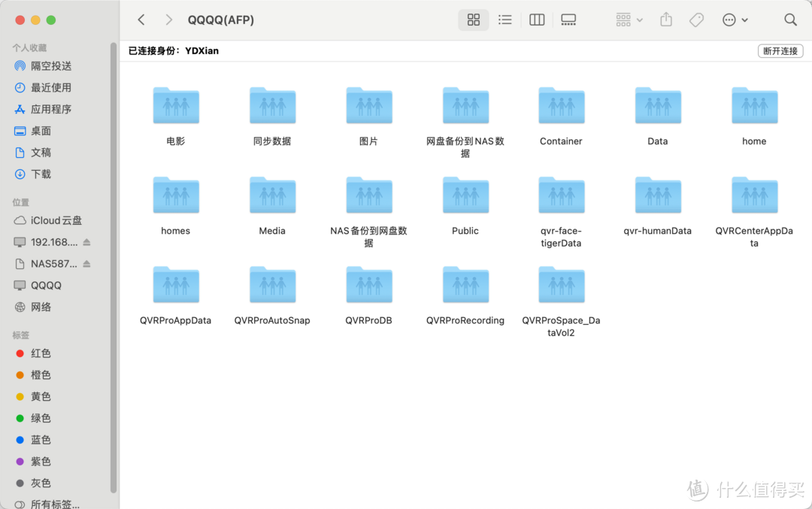Image resolution: width=812 pixels, height=509 pixels.
Task: Click 所有标签 to show all tags
Action: 54,504
